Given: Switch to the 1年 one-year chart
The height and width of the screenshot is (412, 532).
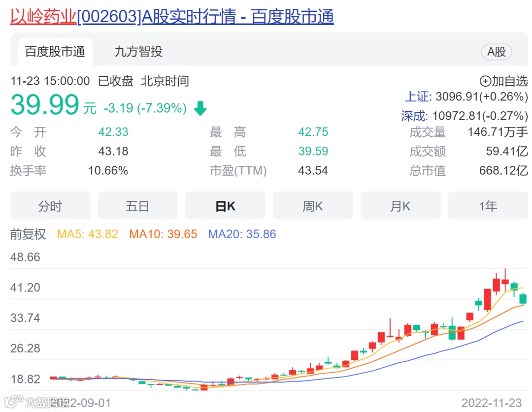Looking at the screenshot, I should (488, 205).
